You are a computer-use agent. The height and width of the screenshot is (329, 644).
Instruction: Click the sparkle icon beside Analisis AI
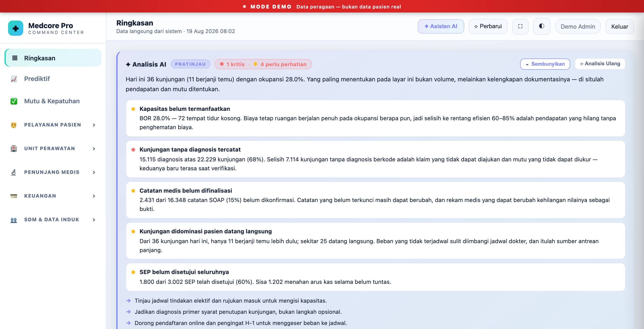click(128, 64)
